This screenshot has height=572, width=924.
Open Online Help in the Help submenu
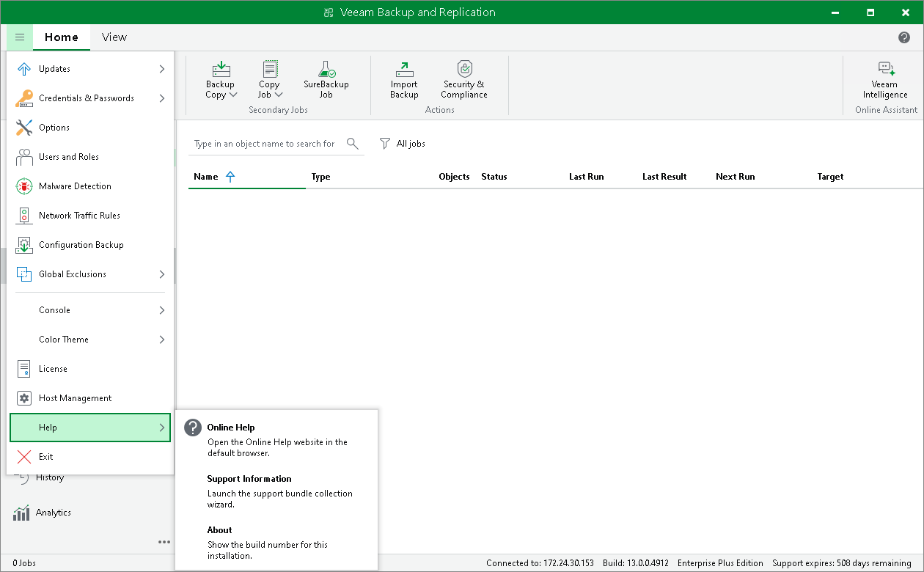[276, 440]
